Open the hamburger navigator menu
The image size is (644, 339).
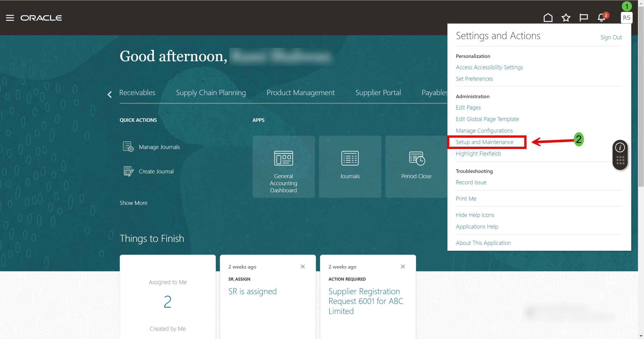[x=10, y=18]
